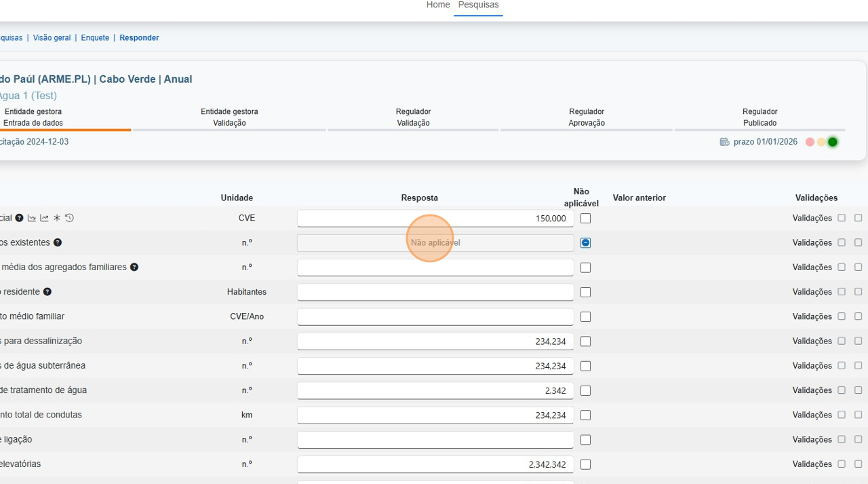
Task: Check 'Não aplicável' for 'ligação' row
Action: click(586, 440)
